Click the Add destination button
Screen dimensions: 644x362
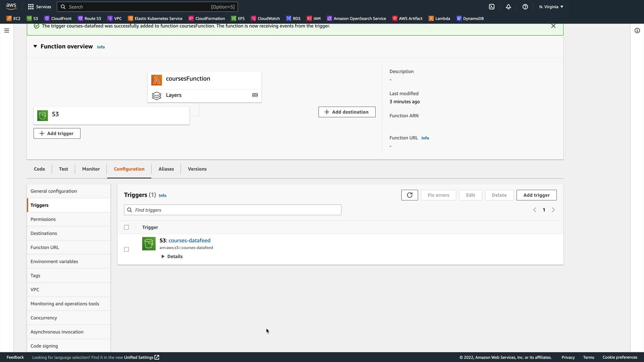point(347,112)
